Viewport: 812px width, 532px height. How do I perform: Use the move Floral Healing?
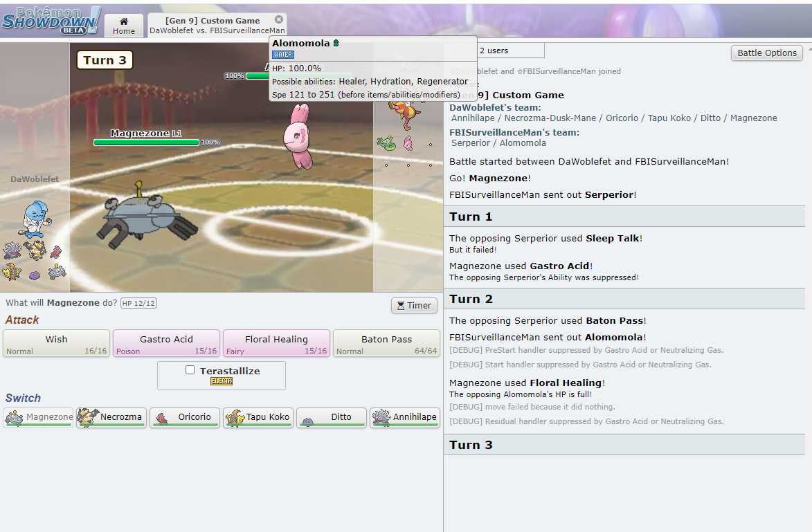(276, 344)
